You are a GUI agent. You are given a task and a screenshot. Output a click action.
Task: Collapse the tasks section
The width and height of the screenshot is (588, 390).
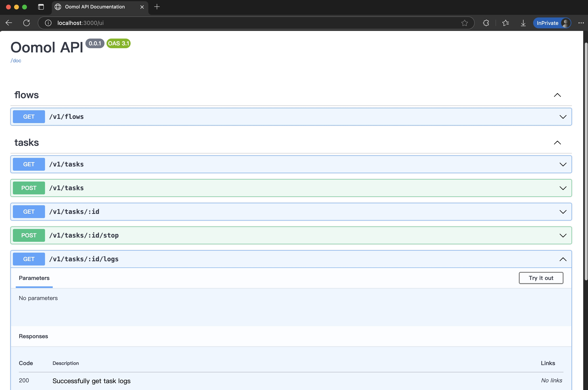pos(557,143)
